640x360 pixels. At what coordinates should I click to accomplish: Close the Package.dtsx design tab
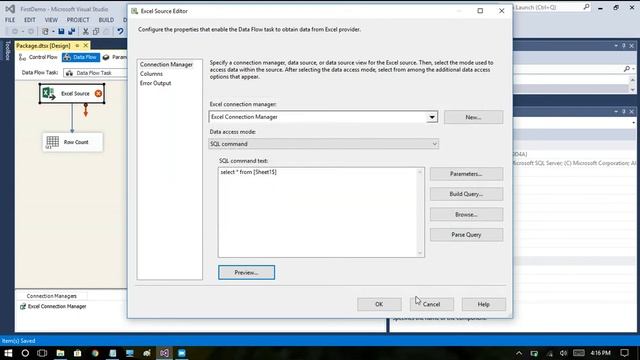(x=86, y=46)
